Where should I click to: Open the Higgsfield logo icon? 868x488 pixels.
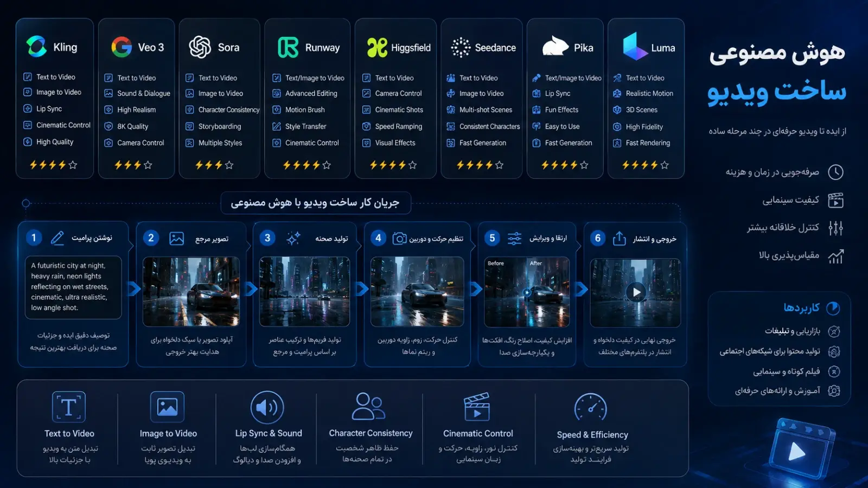click(x=377, y=48)
